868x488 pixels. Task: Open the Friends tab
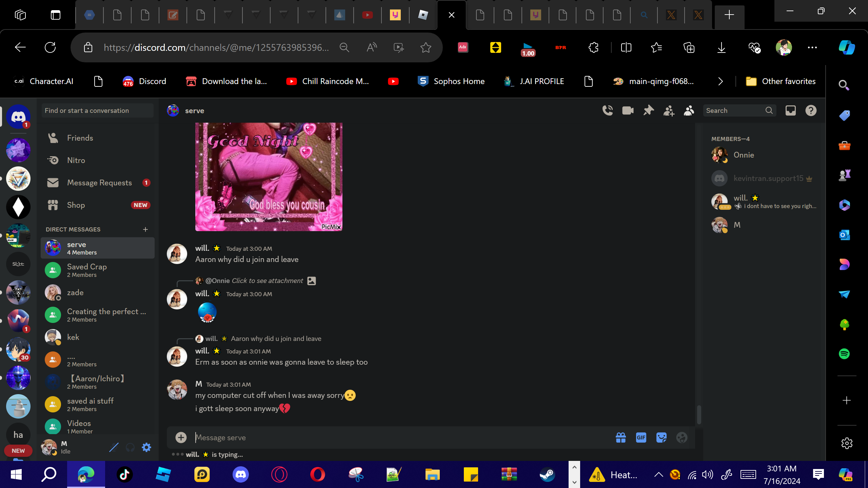coord(80,138)
